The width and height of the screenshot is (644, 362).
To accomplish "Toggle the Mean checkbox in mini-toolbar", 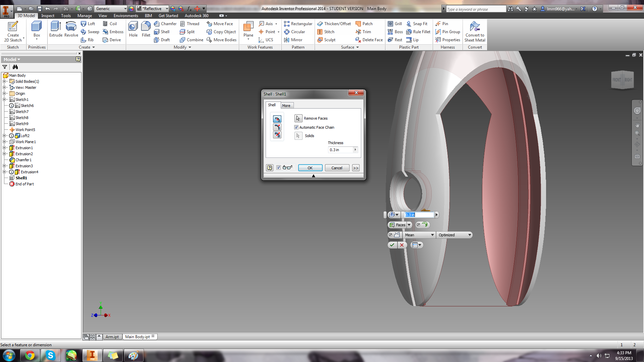I will pyautogui.click(x=390, y=235).
